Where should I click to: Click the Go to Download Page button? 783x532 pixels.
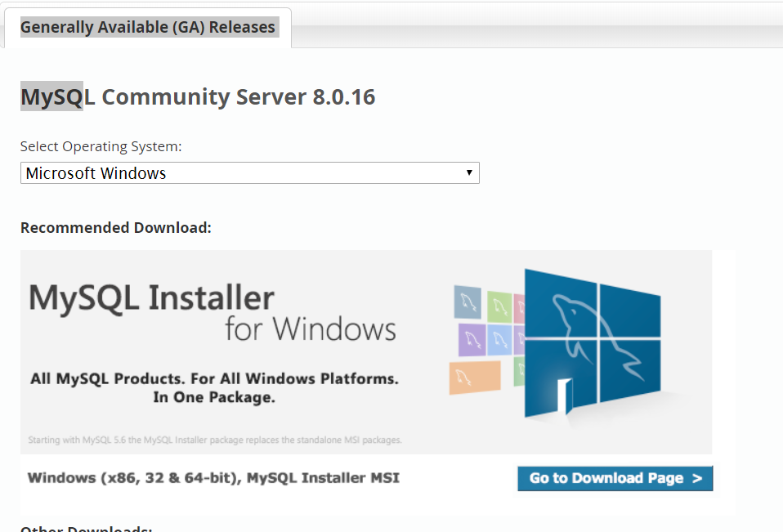(615, 478)
